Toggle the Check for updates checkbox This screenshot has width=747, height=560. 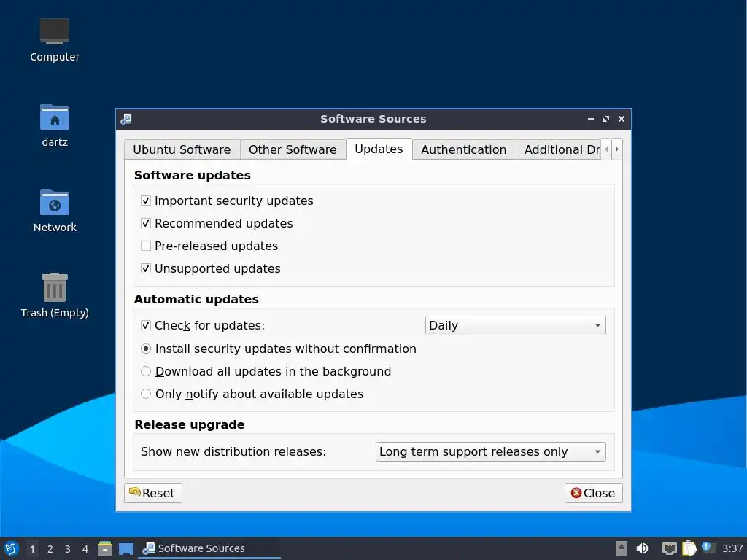coord(146,326)
